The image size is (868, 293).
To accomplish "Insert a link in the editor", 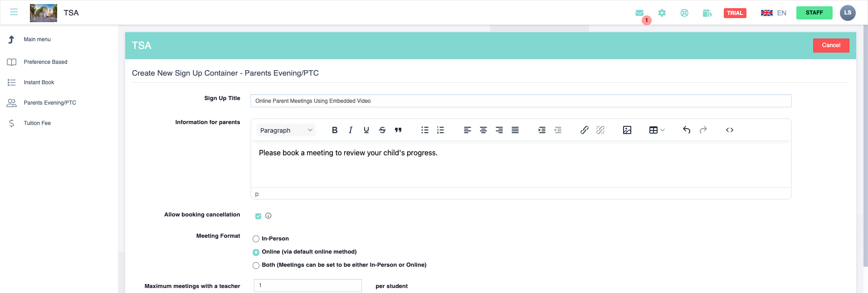I will point(585,130).
